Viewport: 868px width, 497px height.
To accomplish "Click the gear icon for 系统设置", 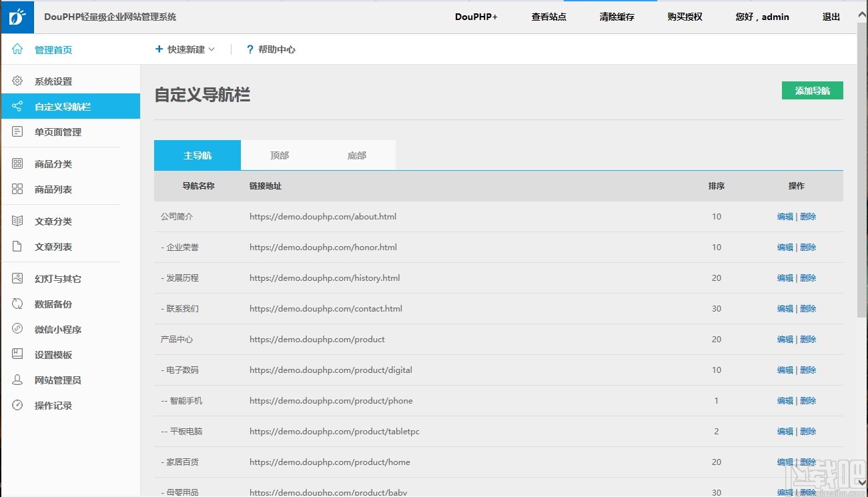I will click(17, 81).
